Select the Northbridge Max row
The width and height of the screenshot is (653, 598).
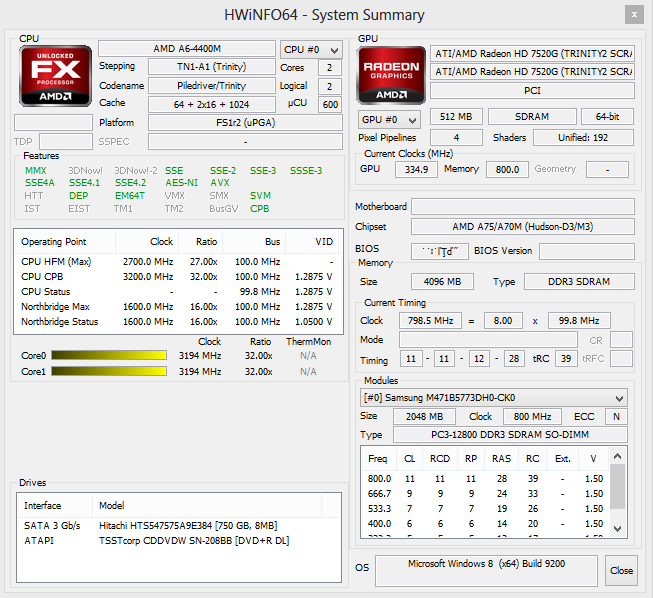tap(178, 306)
